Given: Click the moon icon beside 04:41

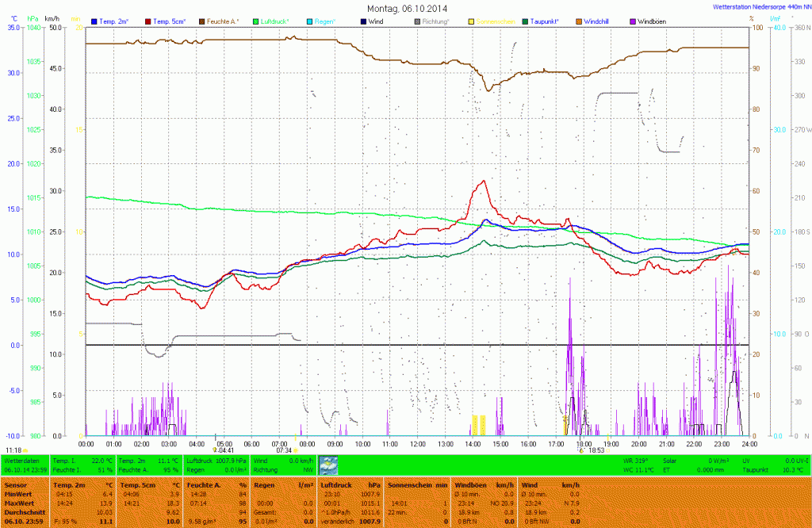Looking at the screenshot, I should pos(214,450).
